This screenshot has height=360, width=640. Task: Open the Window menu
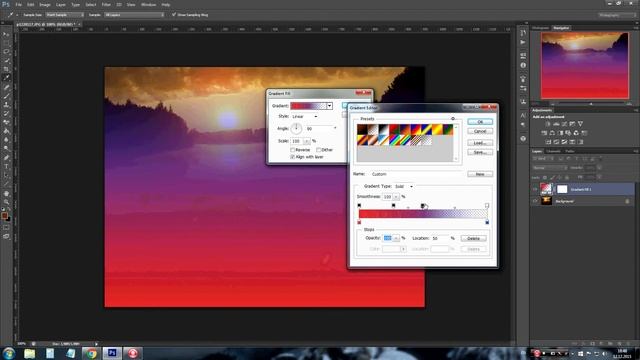click(x=148, y=4)
